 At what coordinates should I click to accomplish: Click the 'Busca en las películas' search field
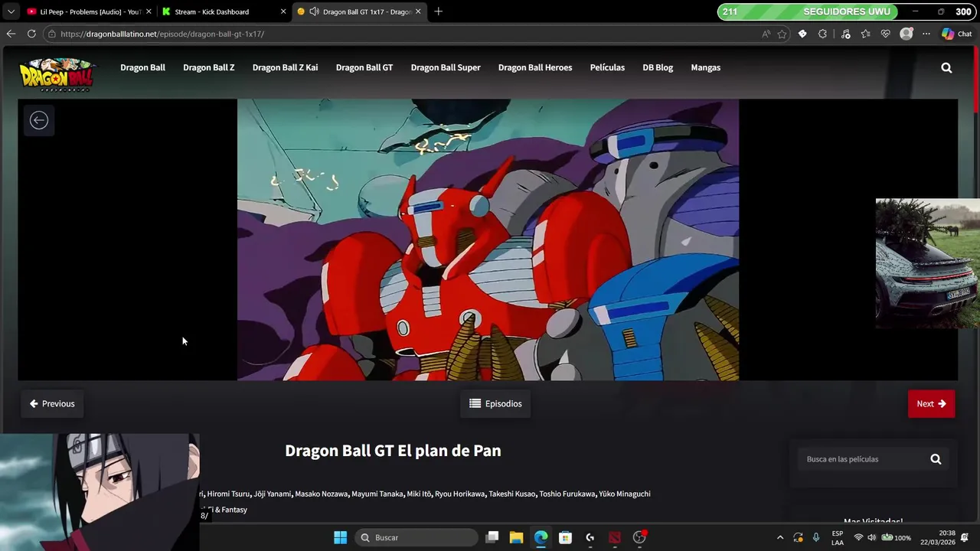pyautogui.click(x=862, y=459)
